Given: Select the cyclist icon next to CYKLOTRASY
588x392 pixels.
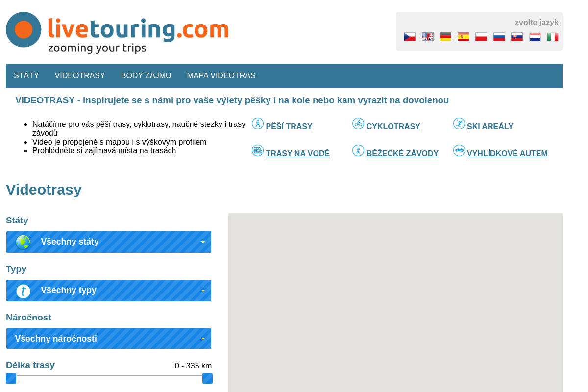Looking at the screenshot, I should point(358,123).
